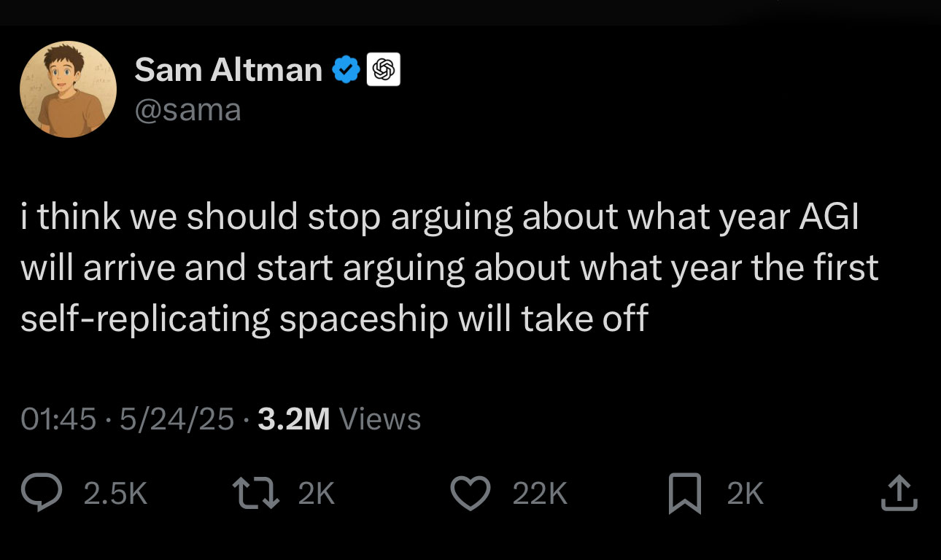This screenshot has width=941, height=560.
Task: Click the 2.5K replies count
Action: (115, 495)
